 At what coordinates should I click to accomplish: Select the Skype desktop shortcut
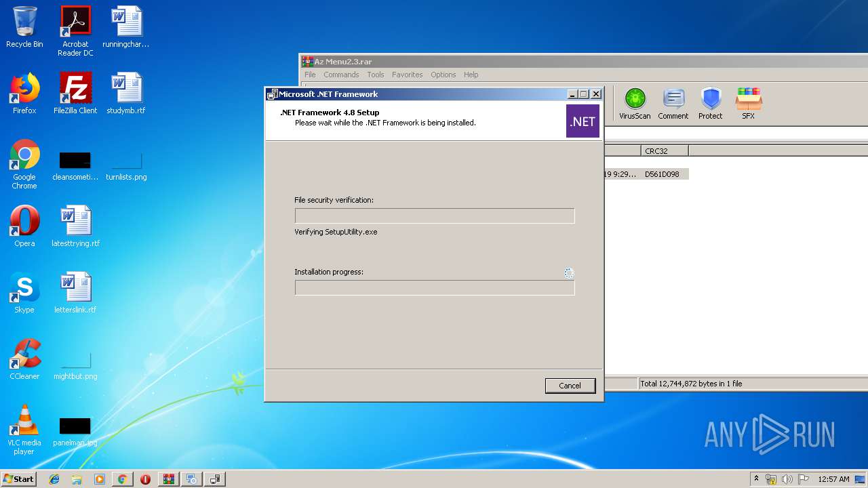pyautogui.click(x=24, y=293)
